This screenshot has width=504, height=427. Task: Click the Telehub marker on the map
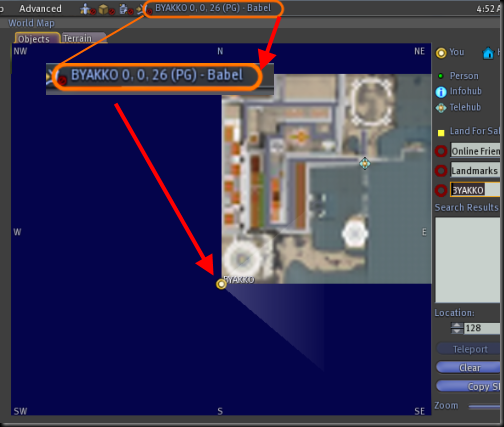[365, 163]
